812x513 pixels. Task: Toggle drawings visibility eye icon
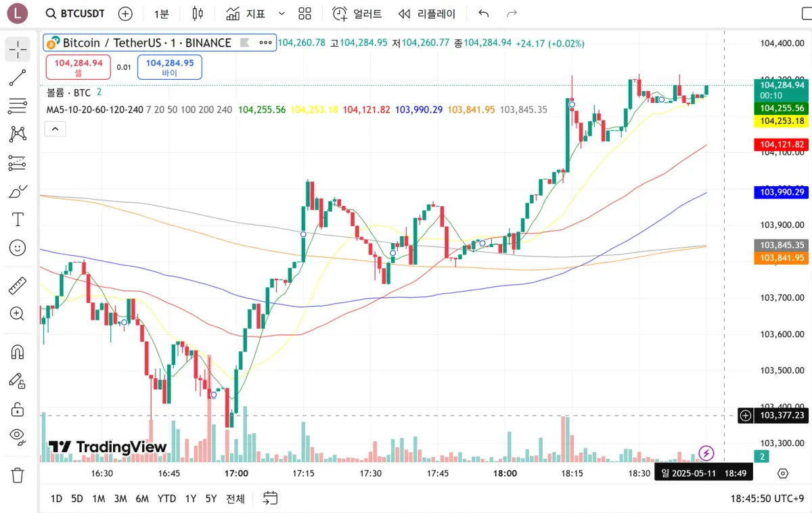(18, 436)
